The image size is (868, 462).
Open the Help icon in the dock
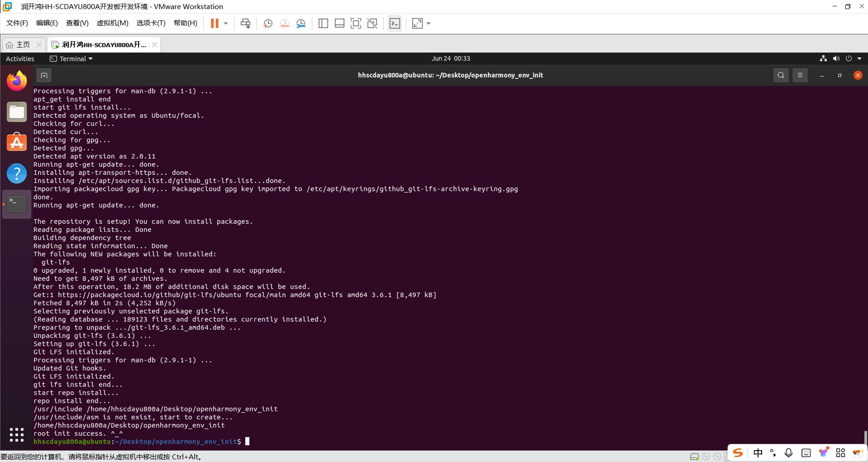tap(17, 173)
